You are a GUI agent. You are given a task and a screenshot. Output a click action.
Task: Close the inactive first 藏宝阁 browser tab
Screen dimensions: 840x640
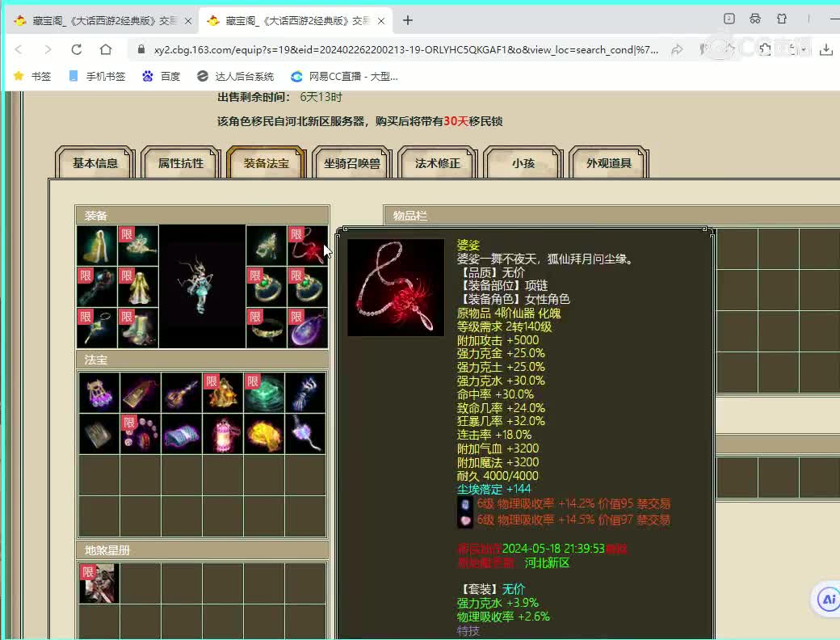pos(188,21)
